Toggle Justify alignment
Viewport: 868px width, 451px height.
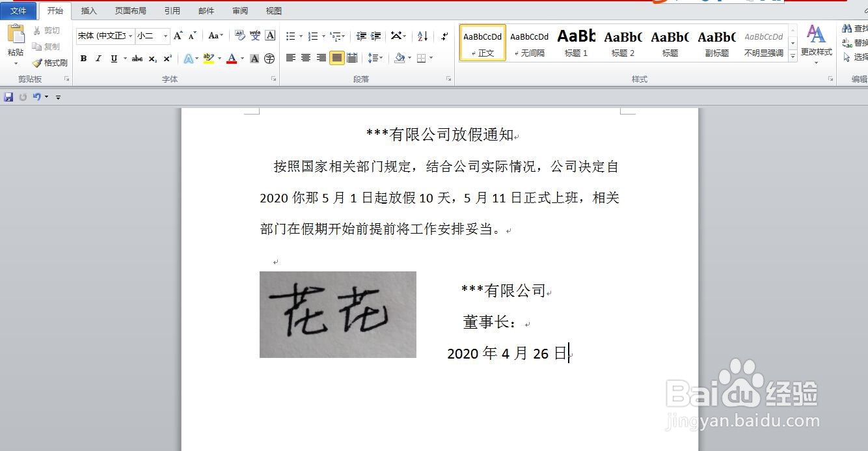(336, 59)
